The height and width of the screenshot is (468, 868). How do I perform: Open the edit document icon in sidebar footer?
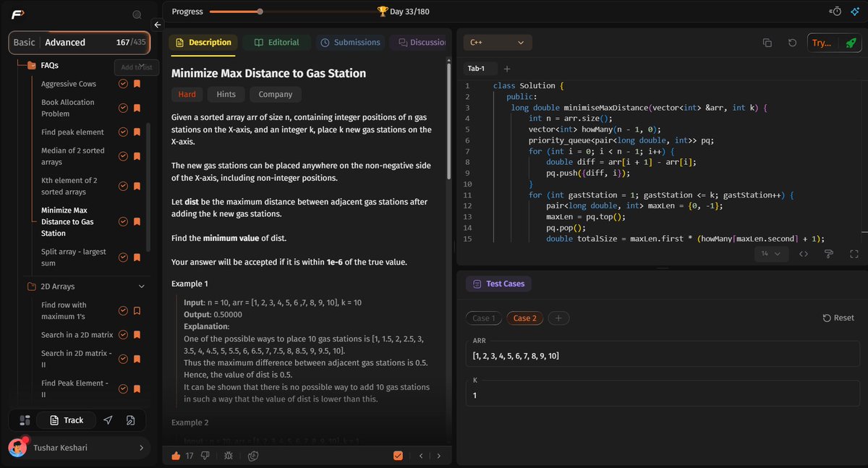[130, 420]
